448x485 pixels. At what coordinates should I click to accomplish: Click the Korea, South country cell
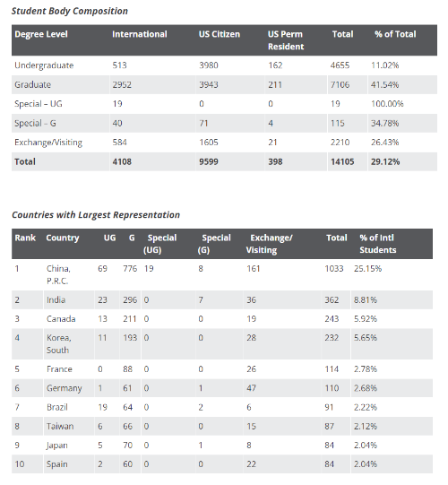(x=59, y=344)
